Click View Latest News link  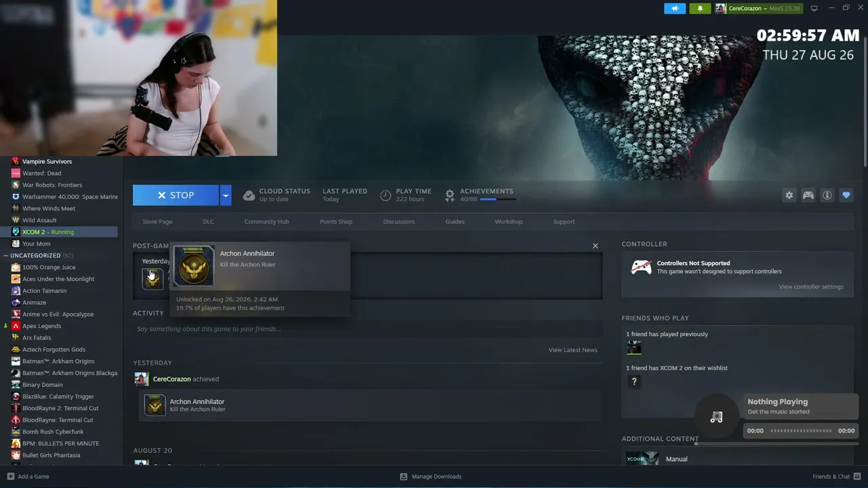pos(573,350)
